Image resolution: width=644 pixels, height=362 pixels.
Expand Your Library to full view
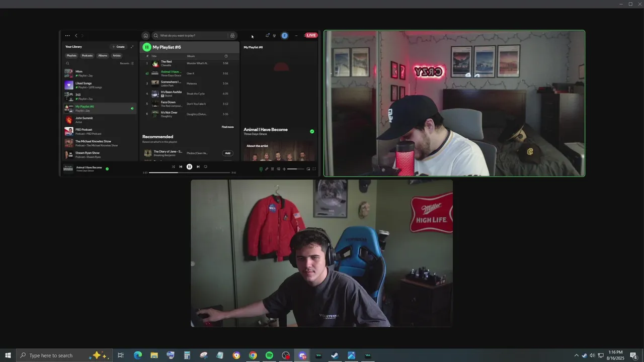(x=132, y=47)
